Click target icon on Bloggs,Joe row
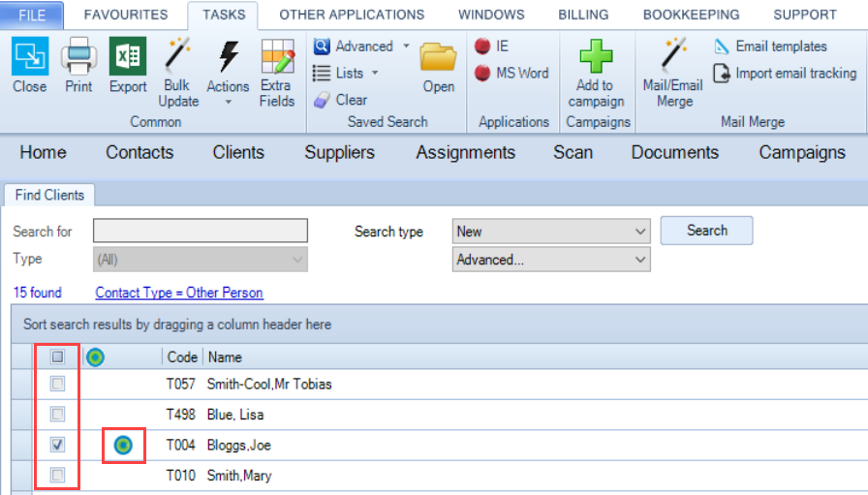Screen dimensions: 868x495 (x=123, y=446)
